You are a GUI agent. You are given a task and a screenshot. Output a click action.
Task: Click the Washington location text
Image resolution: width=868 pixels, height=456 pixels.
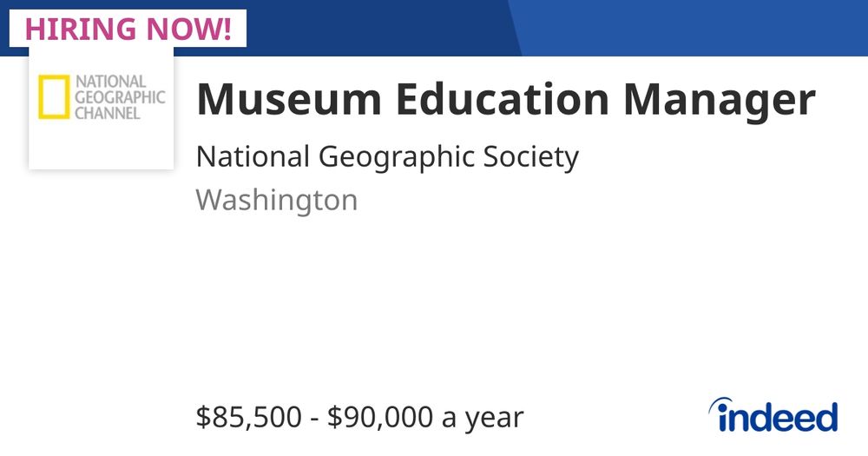click(x=277, y=200)
